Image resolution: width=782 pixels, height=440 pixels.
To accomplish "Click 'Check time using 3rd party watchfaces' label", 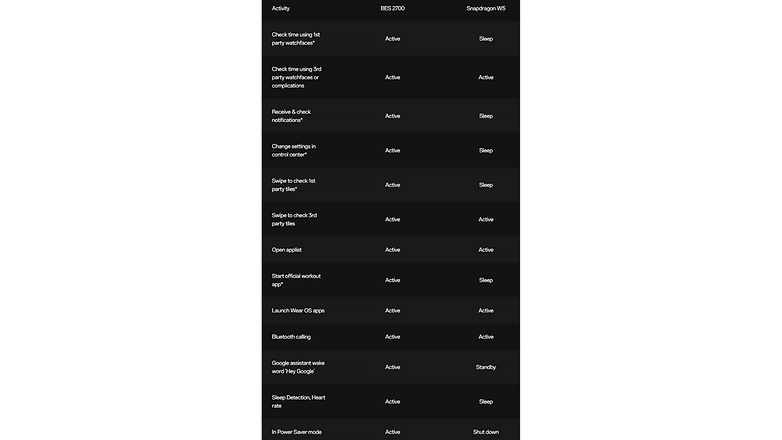I will (296, 77).
